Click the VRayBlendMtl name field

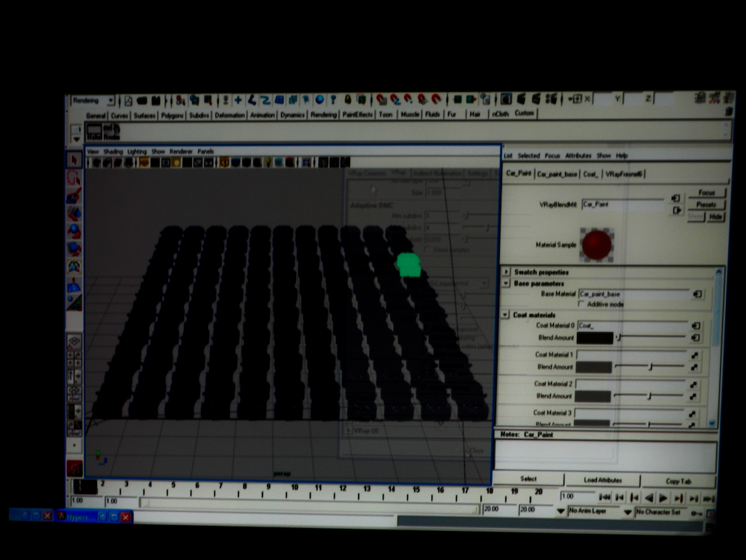tap(622, 205)
